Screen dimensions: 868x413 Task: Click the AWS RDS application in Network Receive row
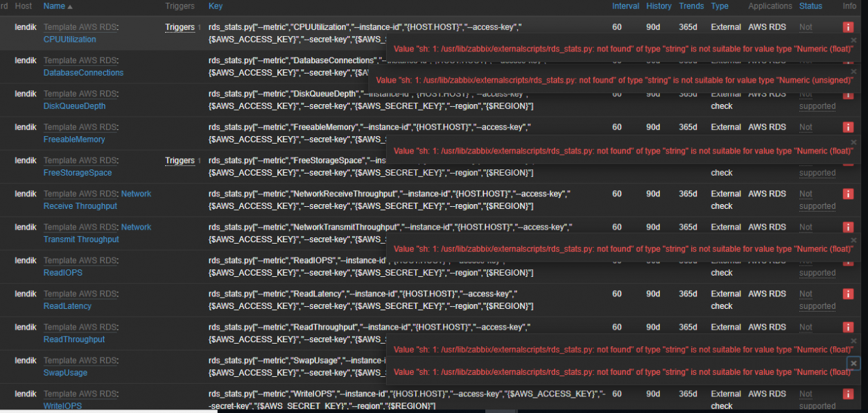pyautogui.click(x=767, y=194)
